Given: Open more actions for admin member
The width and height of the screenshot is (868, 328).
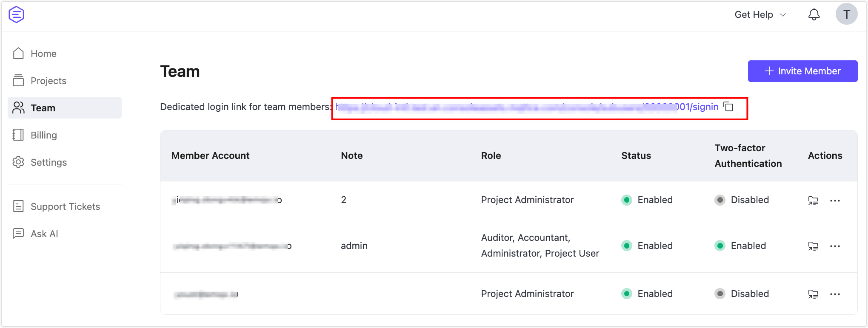Looking at the screenshot, I should tap(835, 246).
